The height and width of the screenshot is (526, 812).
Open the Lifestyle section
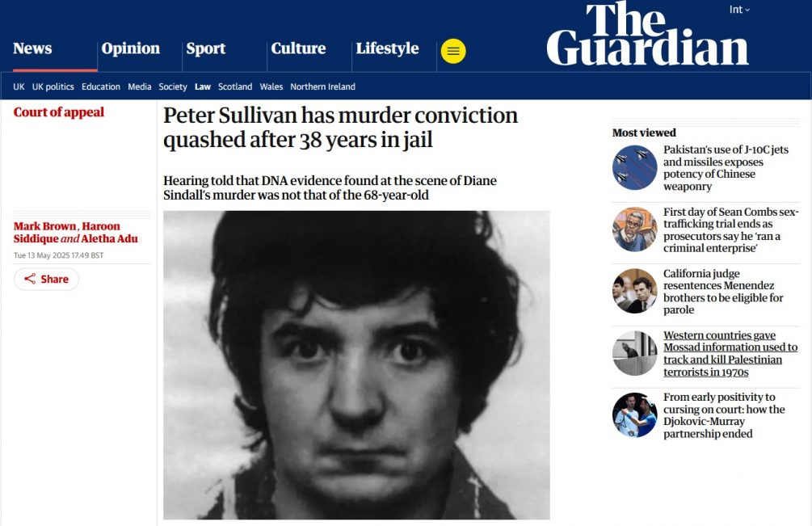387,48
